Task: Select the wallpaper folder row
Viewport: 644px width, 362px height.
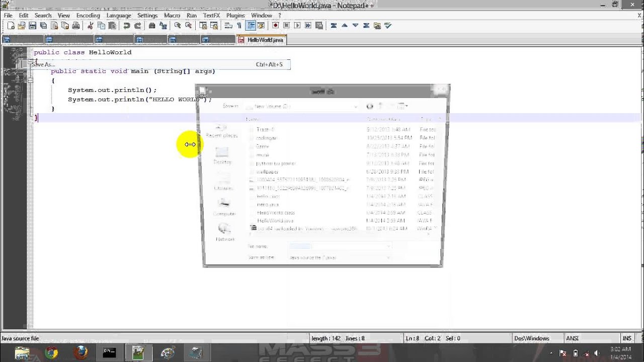Action: [x=342, y=171]
